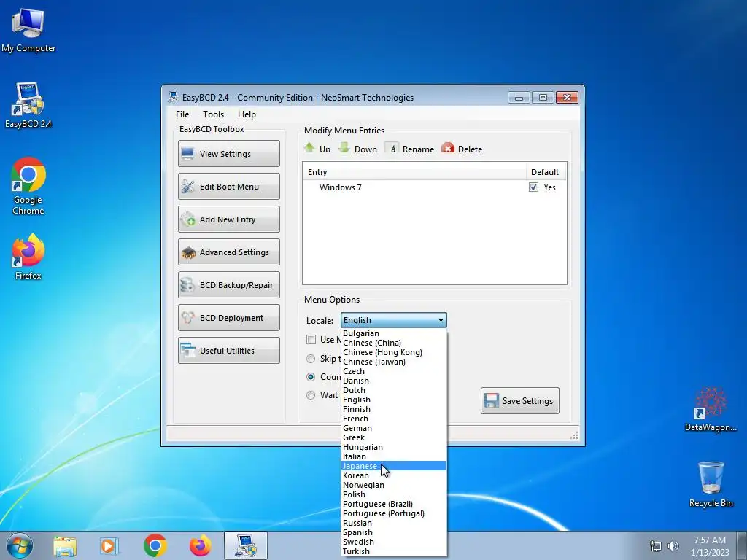This screenshot has height=560, width=747.
Task: Launch Firefox from the taskbar
Action: [201, 545]
